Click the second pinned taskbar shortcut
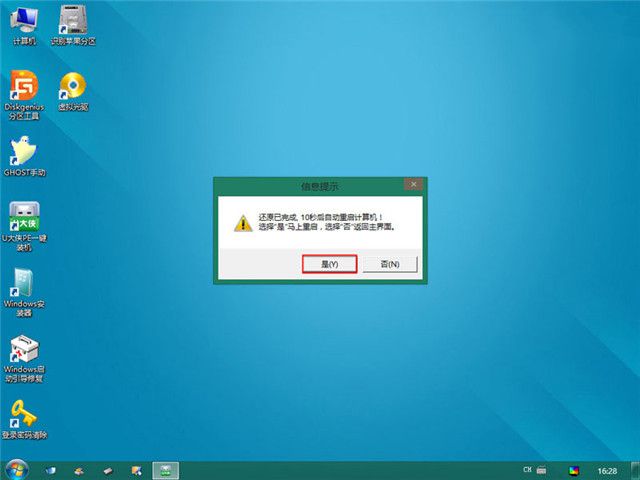Screen dimensions: 640x480 [x=79, y=469]
